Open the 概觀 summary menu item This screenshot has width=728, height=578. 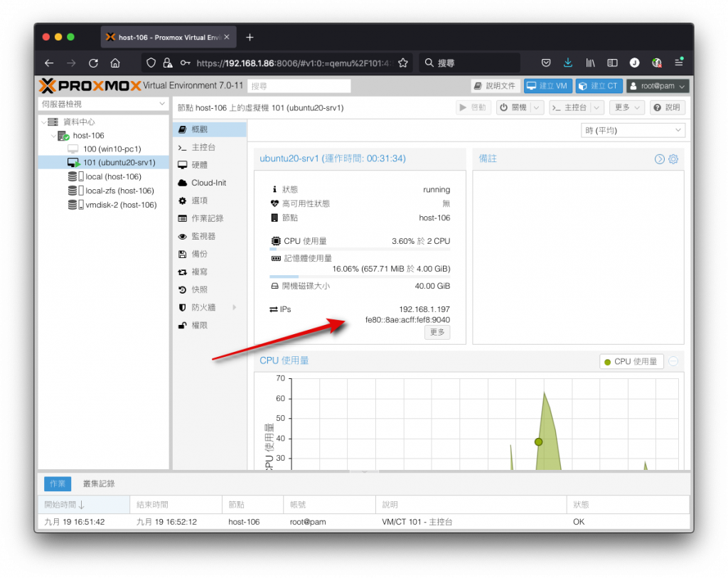(x=210, y=129)
